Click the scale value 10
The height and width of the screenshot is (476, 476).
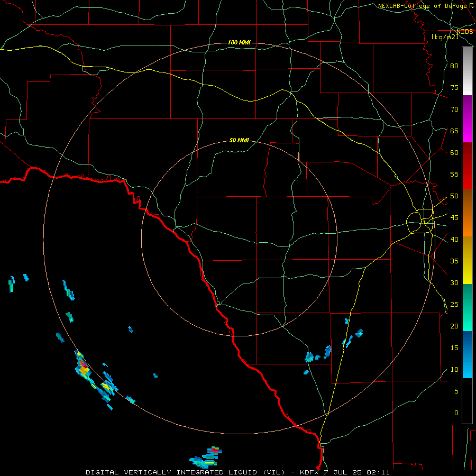pyautogui.click(x=454, y=370)
